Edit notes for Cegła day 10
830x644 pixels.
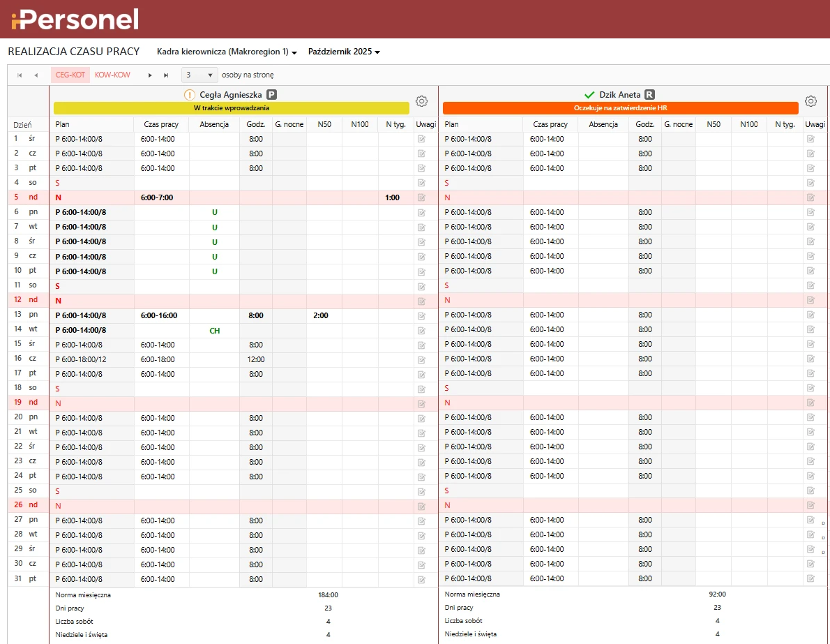[x=421, y=271]
